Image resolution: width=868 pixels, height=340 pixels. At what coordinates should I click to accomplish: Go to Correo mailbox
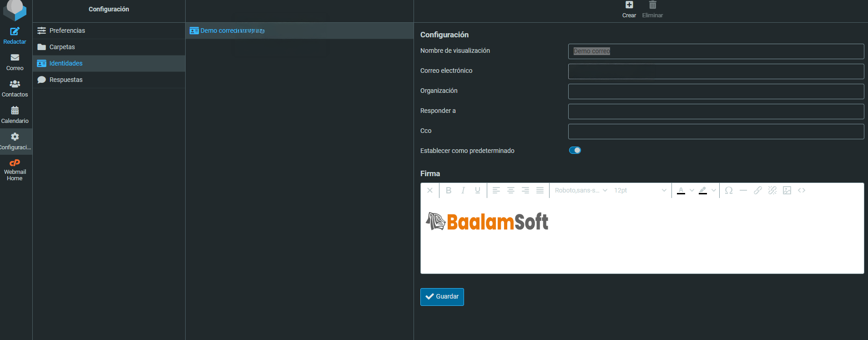click(x=15, y=62)
